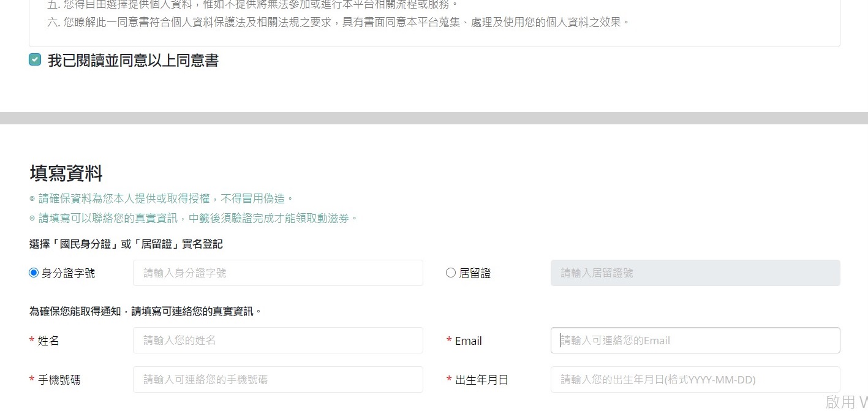The height and width of the screenshot is (411, 868).
Task: Focus the 請輸入您的姓名 name field
Action: [278, 340]
